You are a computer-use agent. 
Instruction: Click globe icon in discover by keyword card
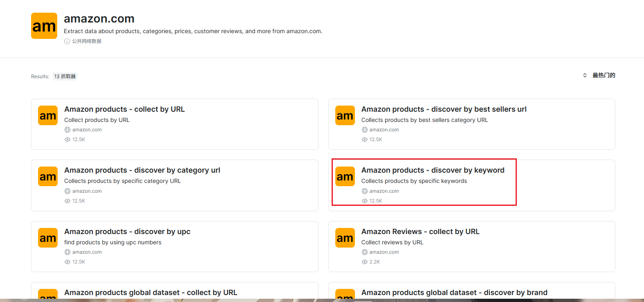(x=365, y=191)
